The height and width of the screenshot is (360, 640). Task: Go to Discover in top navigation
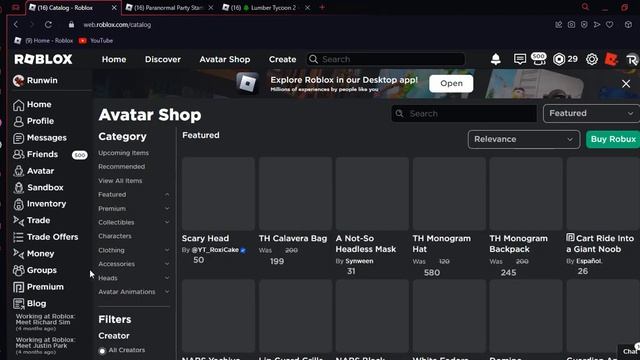coord(162,59)
